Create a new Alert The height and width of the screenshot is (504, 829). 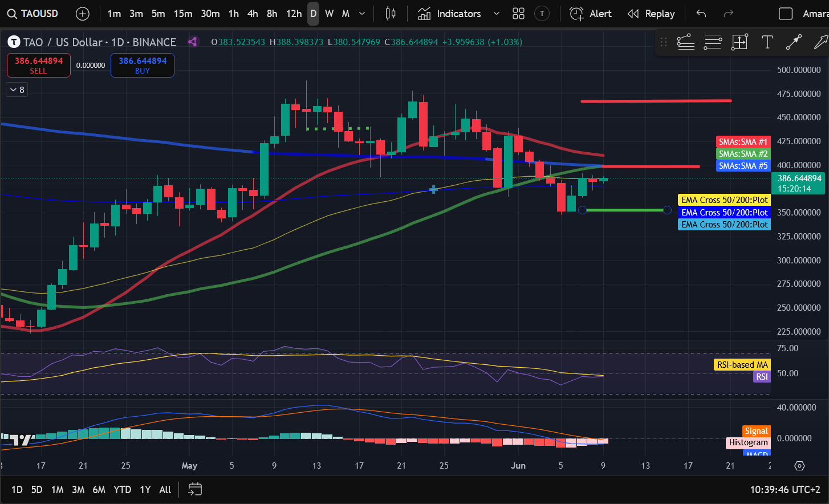tap(591, 14)
